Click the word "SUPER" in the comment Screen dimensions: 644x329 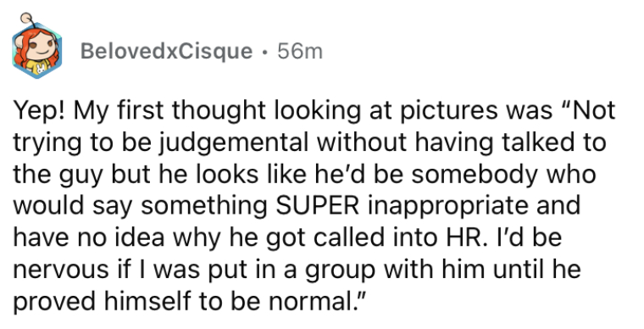[318, 207]
